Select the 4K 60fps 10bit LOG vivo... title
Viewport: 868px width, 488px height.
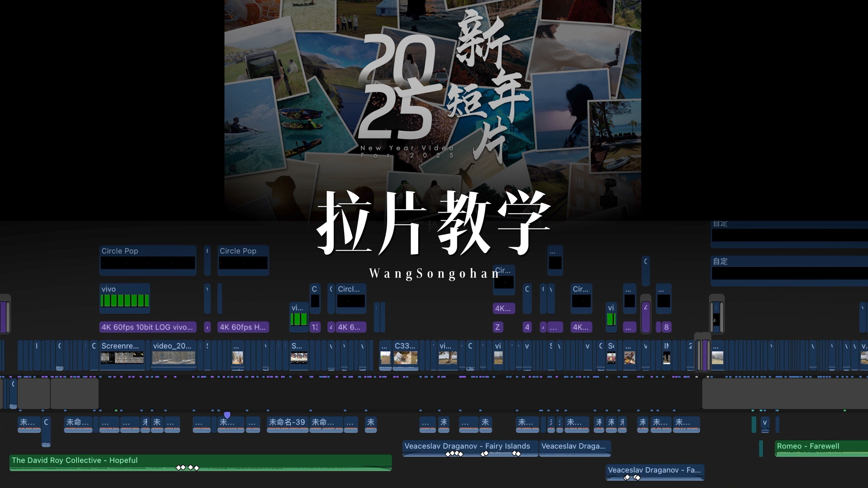pos(148,327)
